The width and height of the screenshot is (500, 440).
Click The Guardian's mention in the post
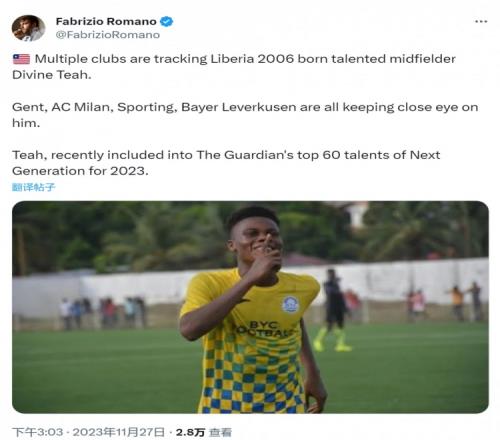(x=245, y=155)
